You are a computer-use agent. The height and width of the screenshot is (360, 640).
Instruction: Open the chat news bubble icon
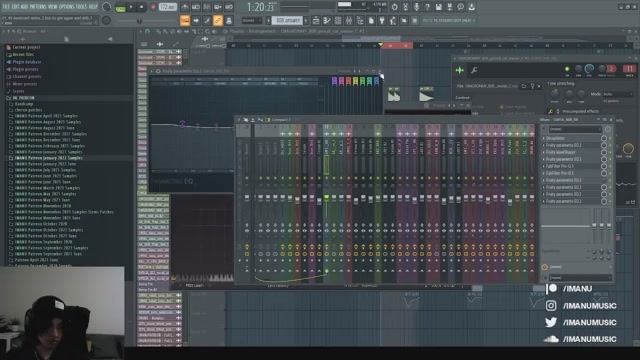pyautogui.click(x=460, y=7)
